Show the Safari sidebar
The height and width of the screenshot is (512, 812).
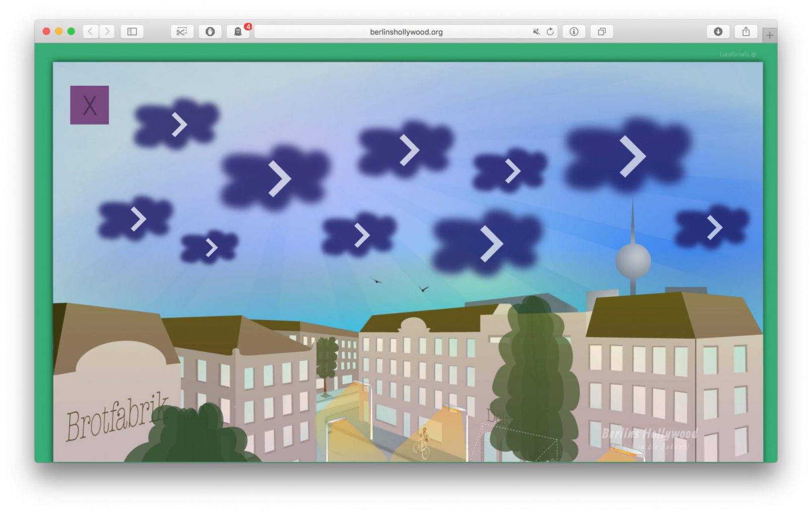click(132, 32)
